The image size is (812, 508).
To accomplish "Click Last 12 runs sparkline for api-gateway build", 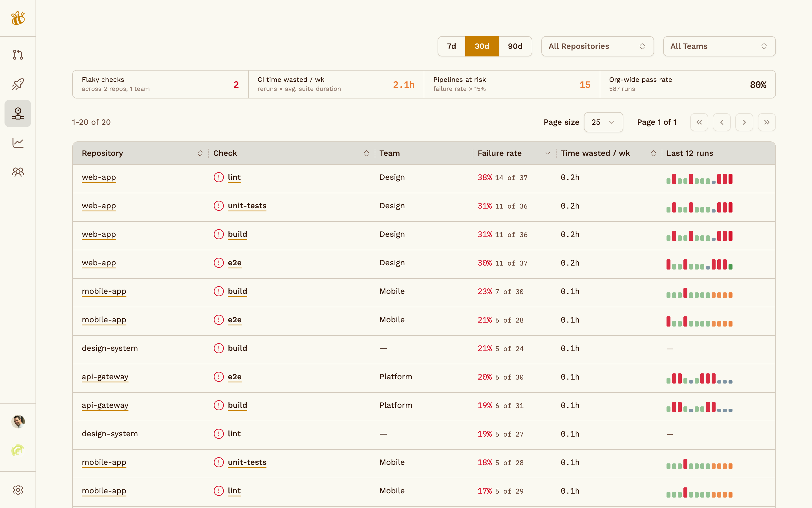I will pyautogui.click(x=699, y=407).
